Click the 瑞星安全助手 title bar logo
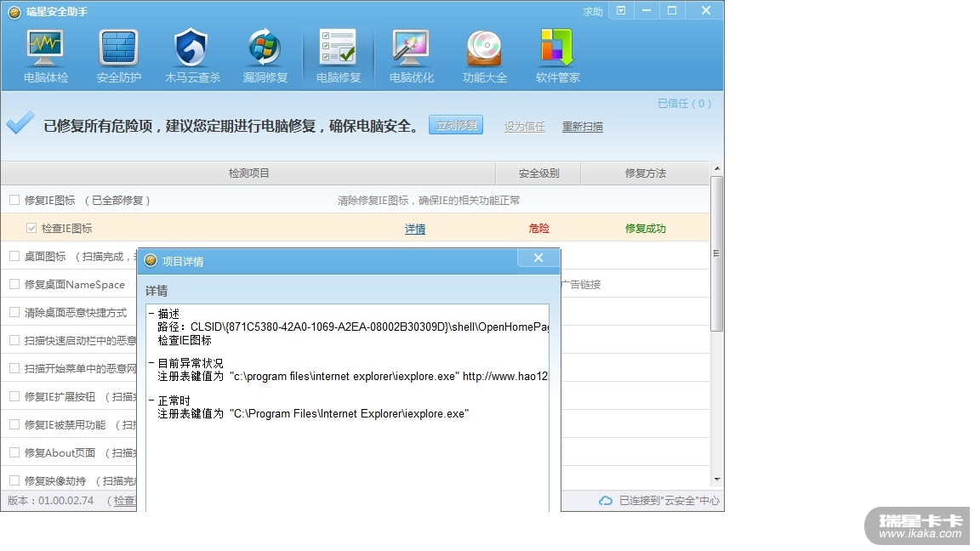Image resolution: width=980 pixels, height=551 pixels. [x=14, y=12]
